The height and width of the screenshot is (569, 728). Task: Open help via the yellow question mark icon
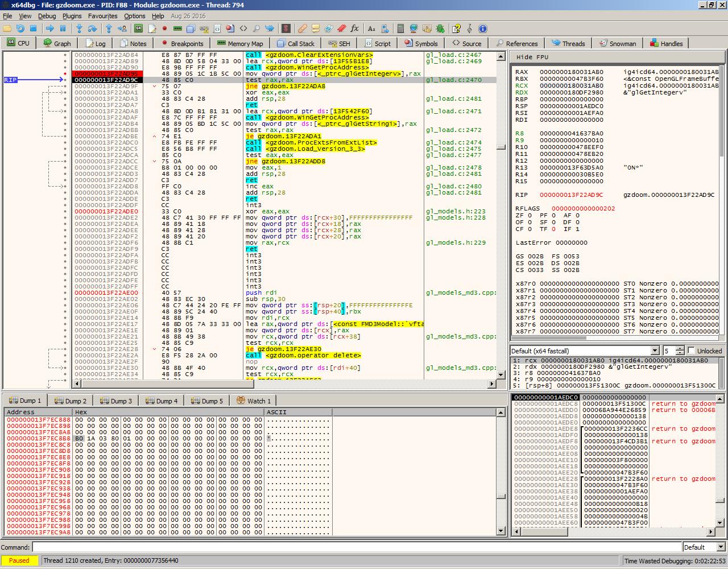(x=456, y=28)
